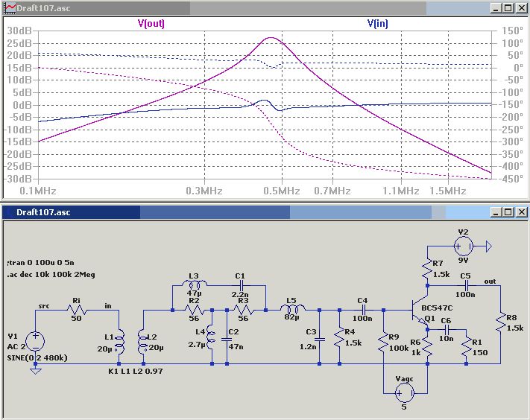Maximize the plot window
The width and height of the screenshot is (530, 420).
pos(508,8)
